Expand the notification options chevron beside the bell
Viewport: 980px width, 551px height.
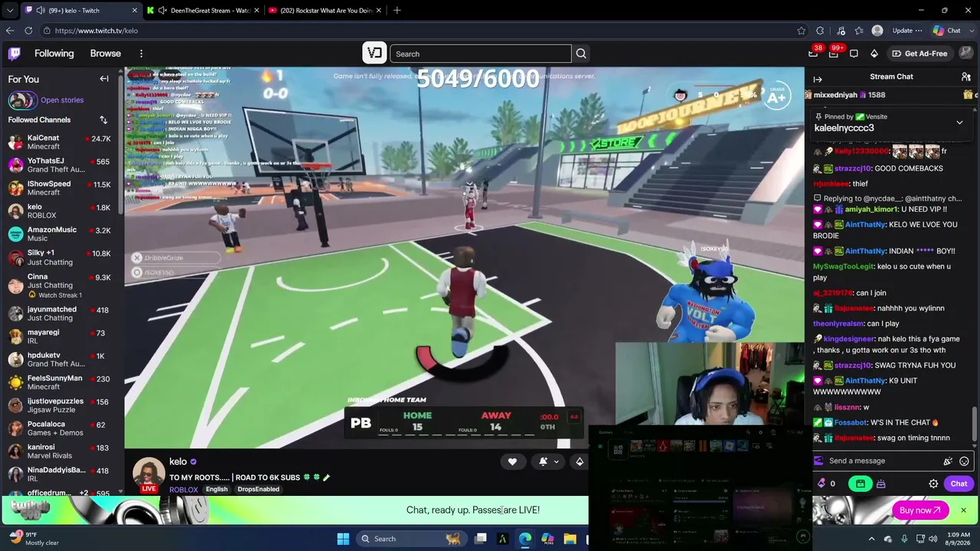557,461
